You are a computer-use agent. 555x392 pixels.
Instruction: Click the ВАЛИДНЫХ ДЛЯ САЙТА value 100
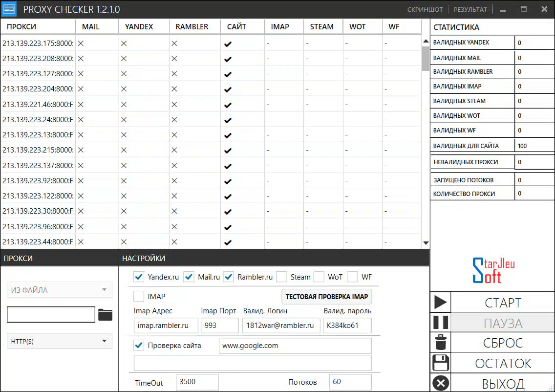[522, 146]
